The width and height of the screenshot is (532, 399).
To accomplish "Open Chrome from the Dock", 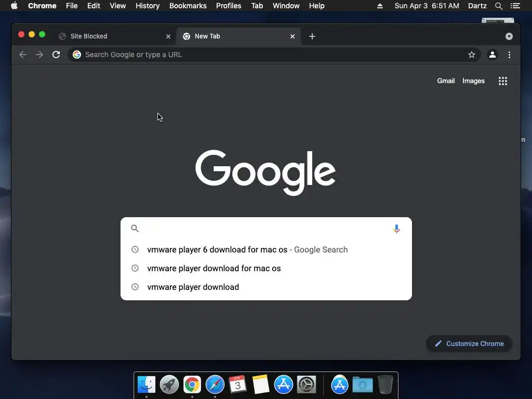I will pos(192,384).
